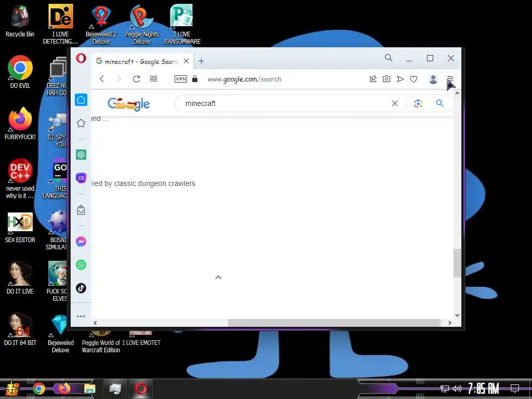Image resolution: width=532 pixels, height=399 pixels.
Task: Select the Recycle Bin desktop icon
Action: 20,21
